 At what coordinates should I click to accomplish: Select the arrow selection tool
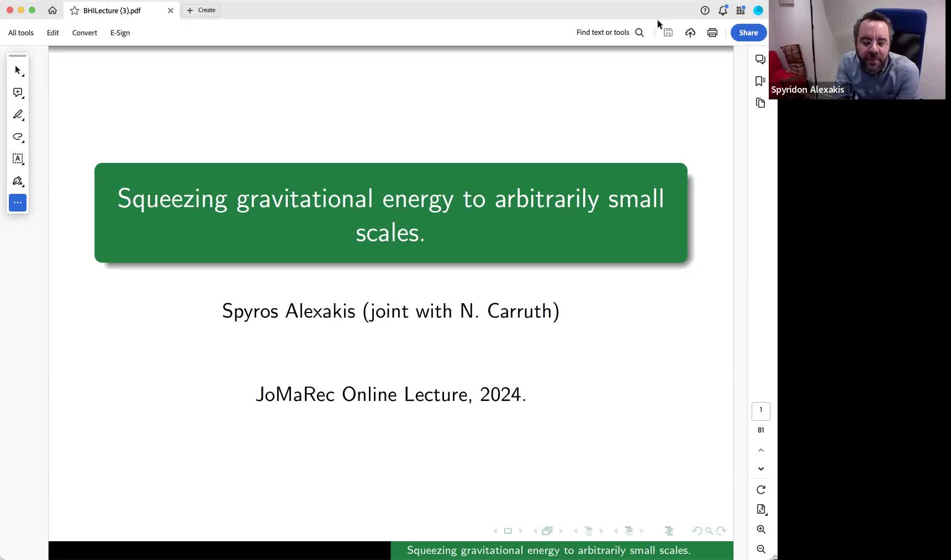point(18,71)
